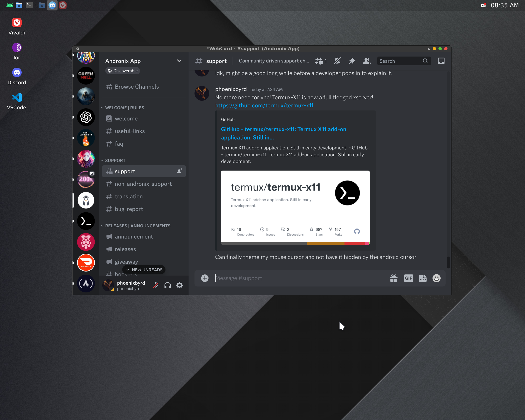The height and width of the screenshot is (420, 525).
Task: Open Tor desktop shortcut
Action: pos(17,51)
